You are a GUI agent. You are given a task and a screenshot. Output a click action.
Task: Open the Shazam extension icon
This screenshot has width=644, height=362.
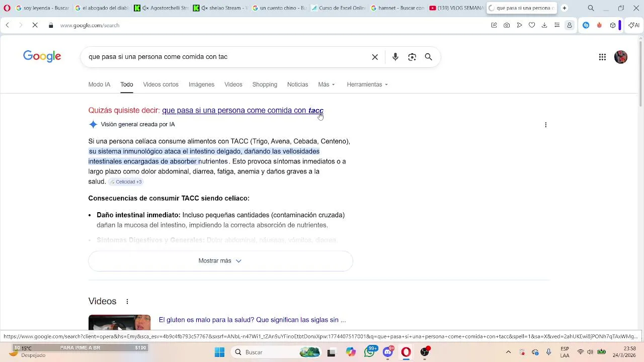(586, 25)
